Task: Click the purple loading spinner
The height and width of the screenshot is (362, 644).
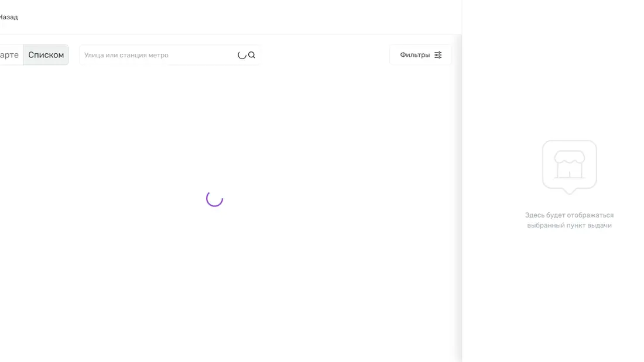Action: [215, 199]
